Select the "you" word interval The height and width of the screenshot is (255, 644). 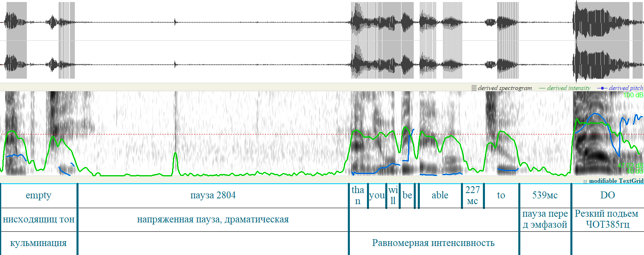(377, 196)
